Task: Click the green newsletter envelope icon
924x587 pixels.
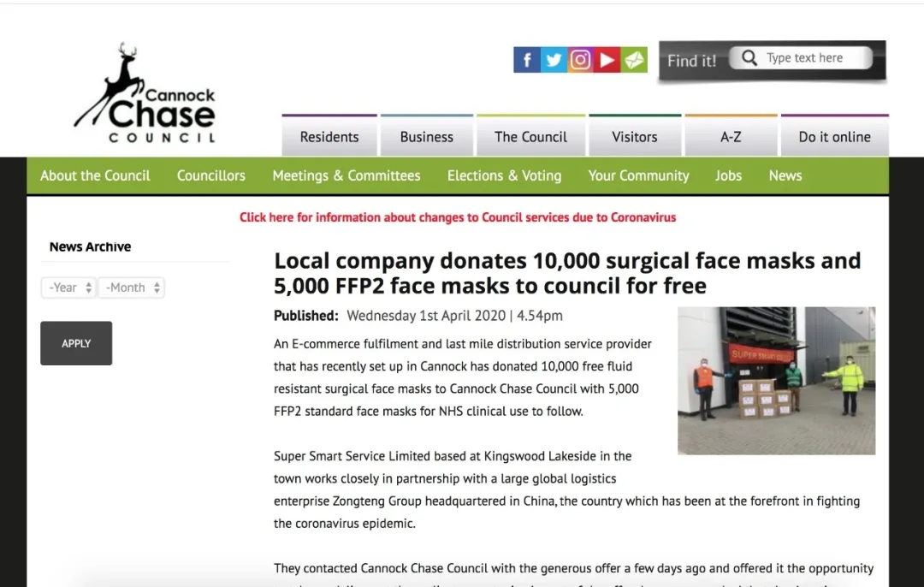Action: tap(634, 60)
